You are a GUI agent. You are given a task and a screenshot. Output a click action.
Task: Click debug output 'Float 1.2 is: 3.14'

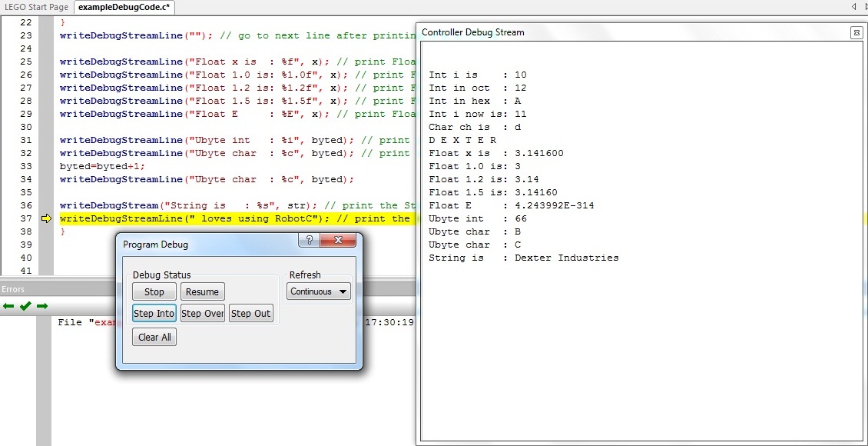[x=484, y=179]
